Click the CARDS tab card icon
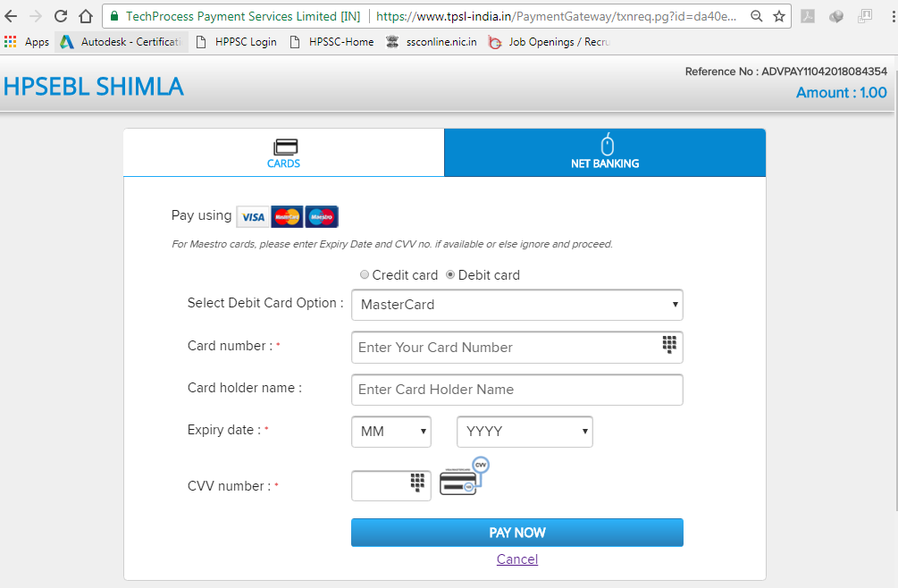 coord(283,146)
